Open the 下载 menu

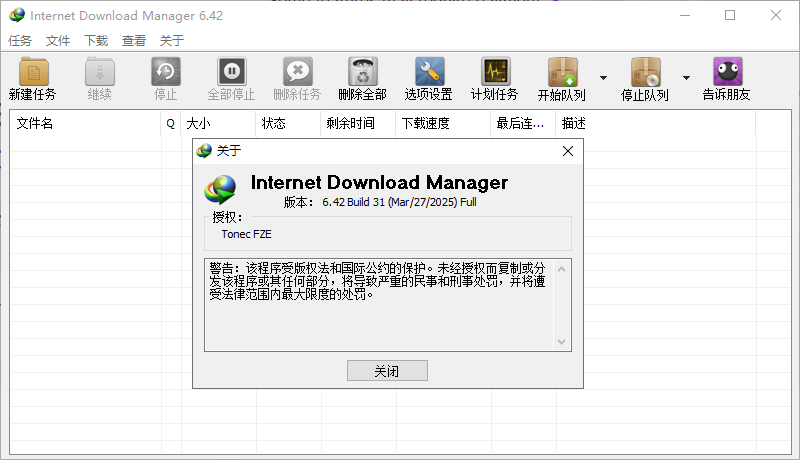96,40
